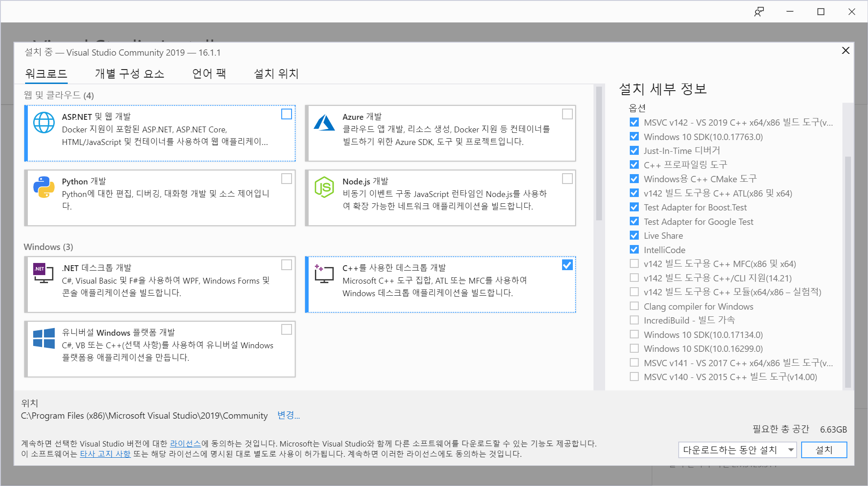Click the 웹 및 클라우드 (4) section heading
This screenshot has width=868, height=486.
pos(59,95)
